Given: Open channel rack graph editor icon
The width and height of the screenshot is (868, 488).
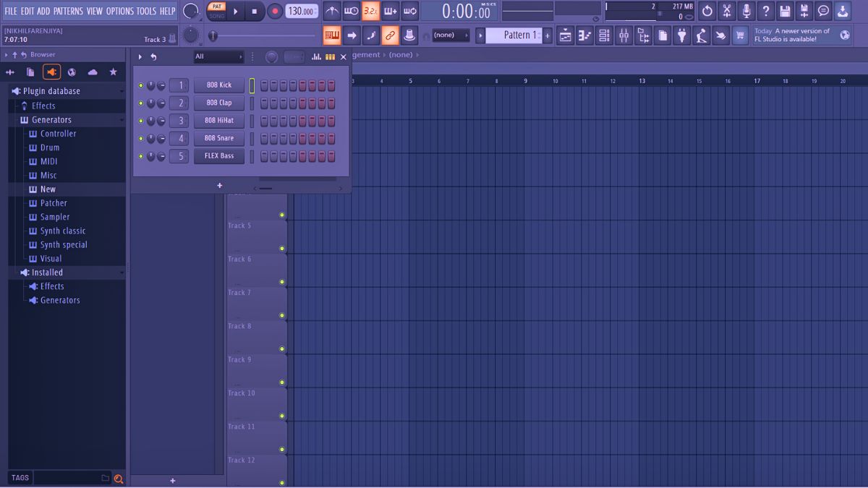Looking at the screenshot, I should (x=318, y=56).
